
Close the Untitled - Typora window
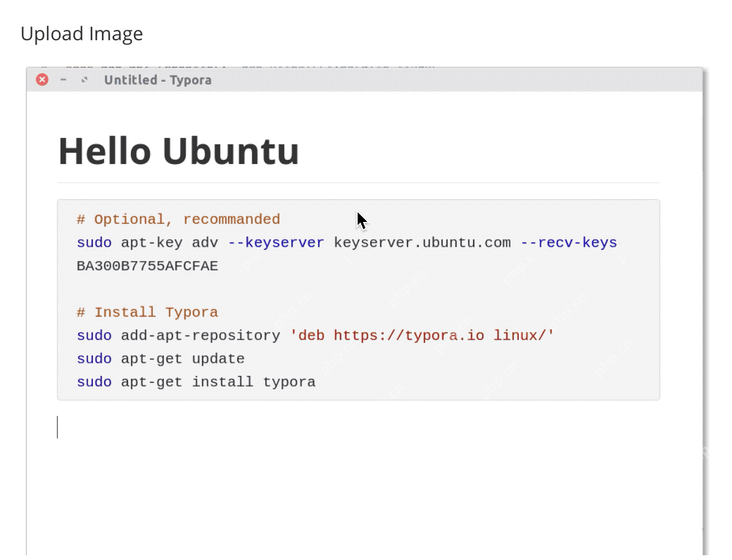pyautogui.click(x=42, y=79)
